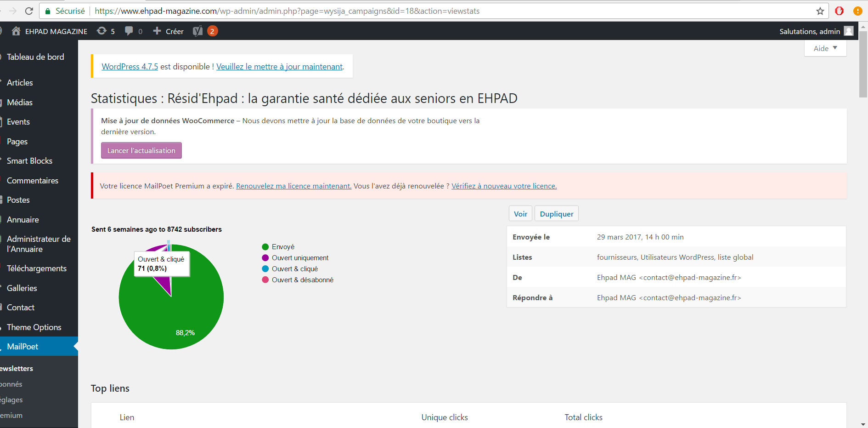Reload the page with the refresh button
The width and height of the screenshot is (868, 428).
pyautogui.click(x=29, y=11)
